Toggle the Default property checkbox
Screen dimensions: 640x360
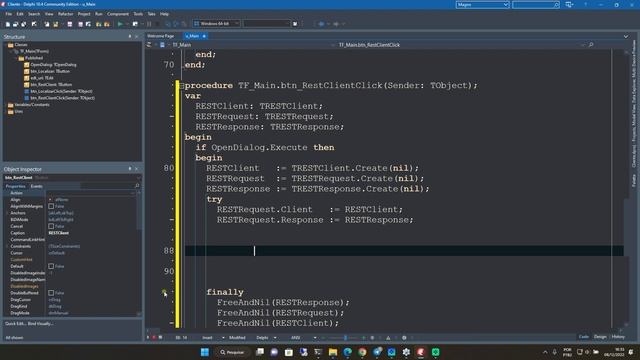click(x=51, y=267)
